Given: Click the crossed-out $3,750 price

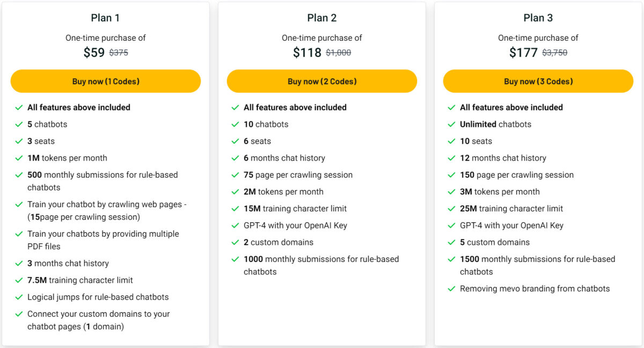Looking at the screenshot, I should [x=557, y=53].
